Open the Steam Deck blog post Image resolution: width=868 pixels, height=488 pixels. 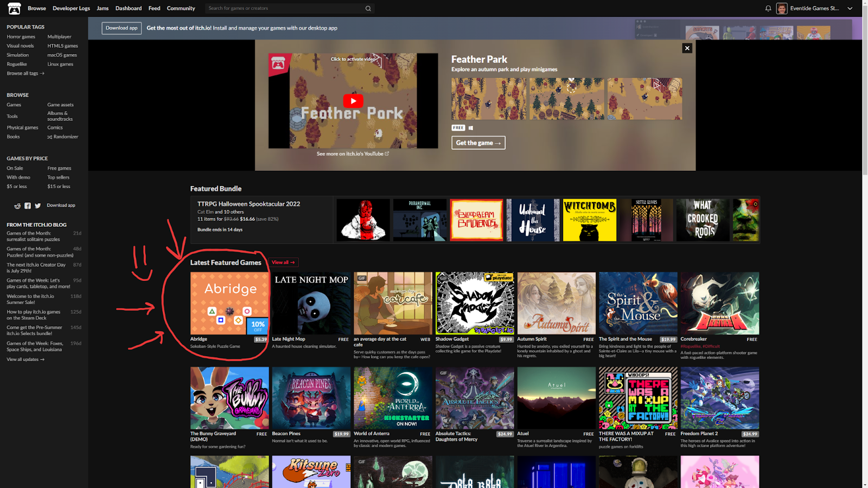coord(34,315)
